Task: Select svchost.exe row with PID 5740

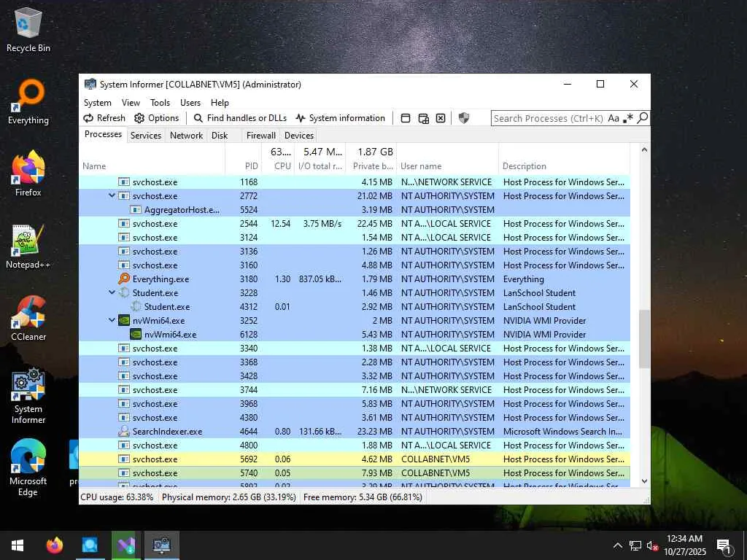Action: 355,472
